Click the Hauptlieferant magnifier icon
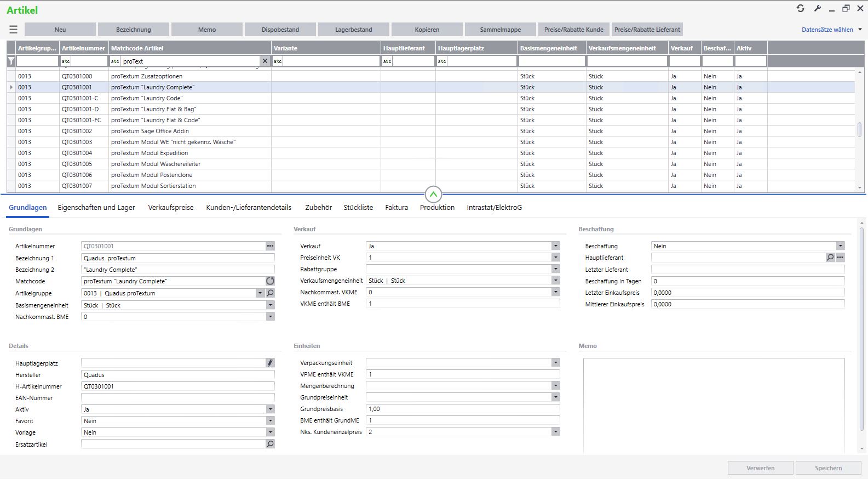 click(x=830, y=258)
